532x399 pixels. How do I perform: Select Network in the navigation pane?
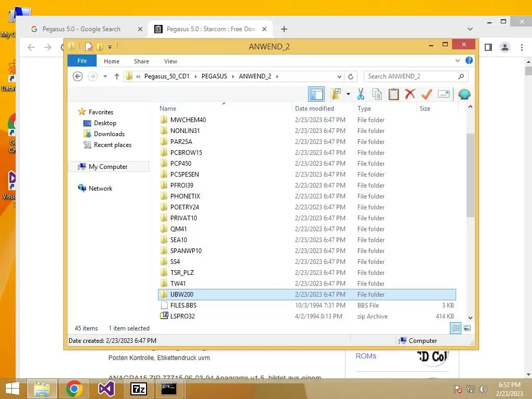coord(100,188)
